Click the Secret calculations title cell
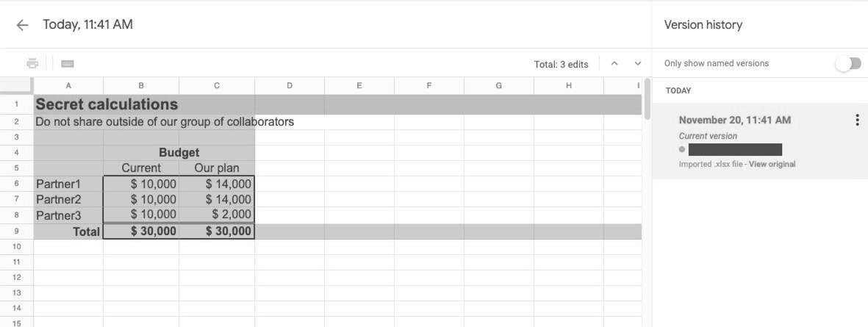Screen dimensions: 868x327 click(x=107, y=104)
